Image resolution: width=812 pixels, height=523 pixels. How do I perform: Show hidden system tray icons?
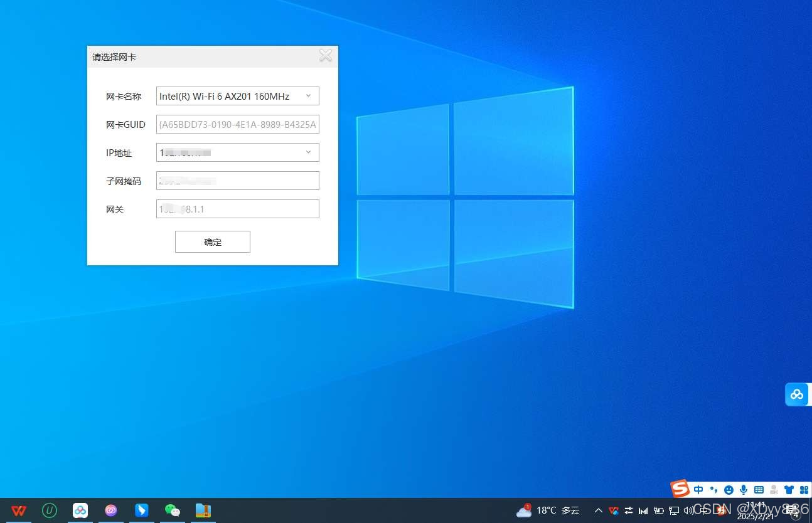[598, 510]
